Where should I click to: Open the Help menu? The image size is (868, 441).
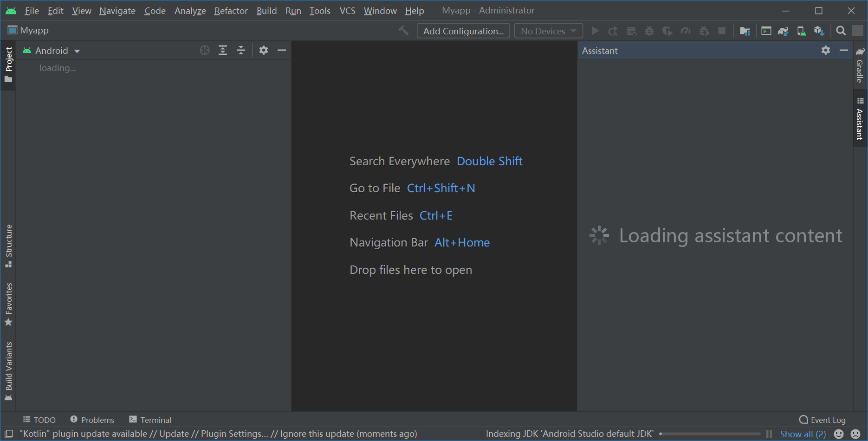(415, 11)
